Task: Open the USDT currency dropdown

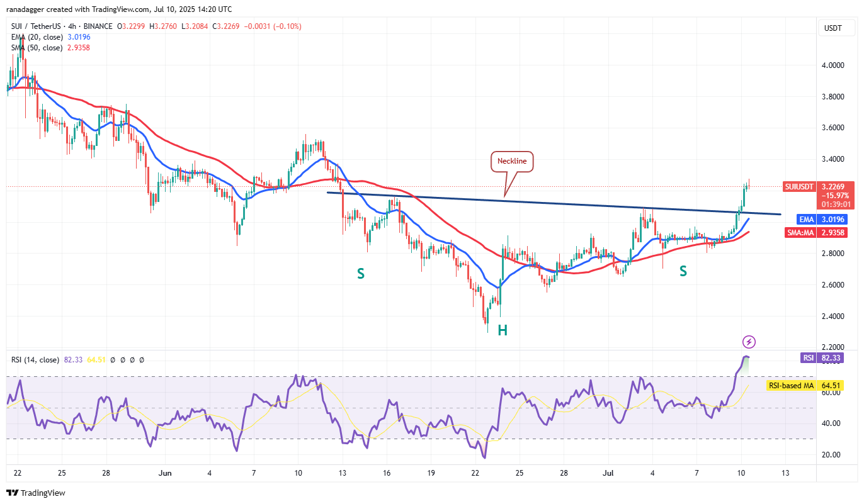Action: (835, 28)
